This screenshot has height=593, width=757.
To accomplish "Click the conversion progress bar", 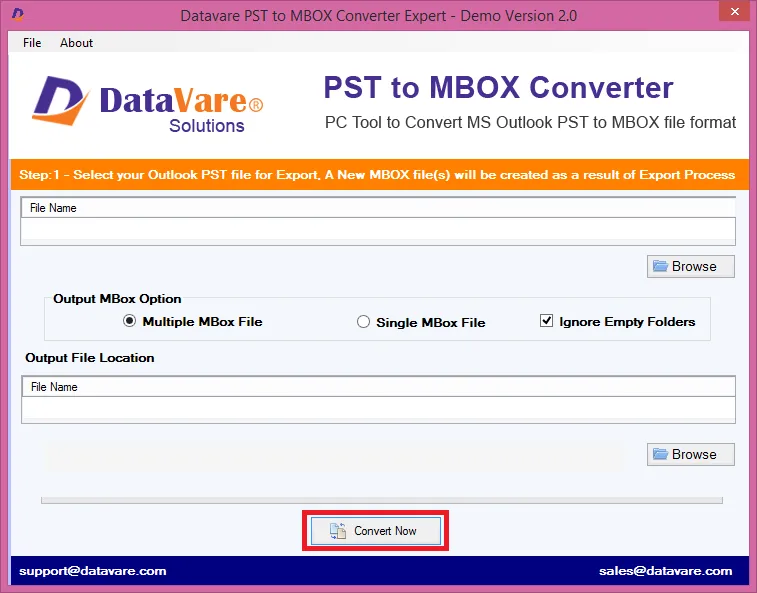I will coord(382,500).
